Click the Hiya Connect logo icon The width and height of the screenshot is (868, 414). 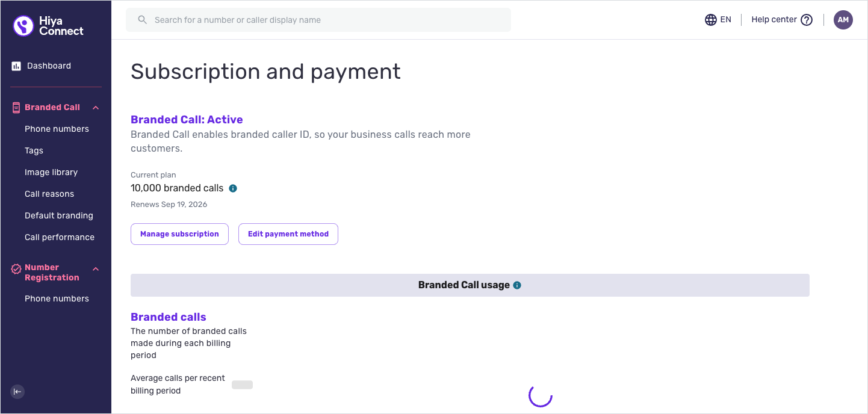pos(23,26)
